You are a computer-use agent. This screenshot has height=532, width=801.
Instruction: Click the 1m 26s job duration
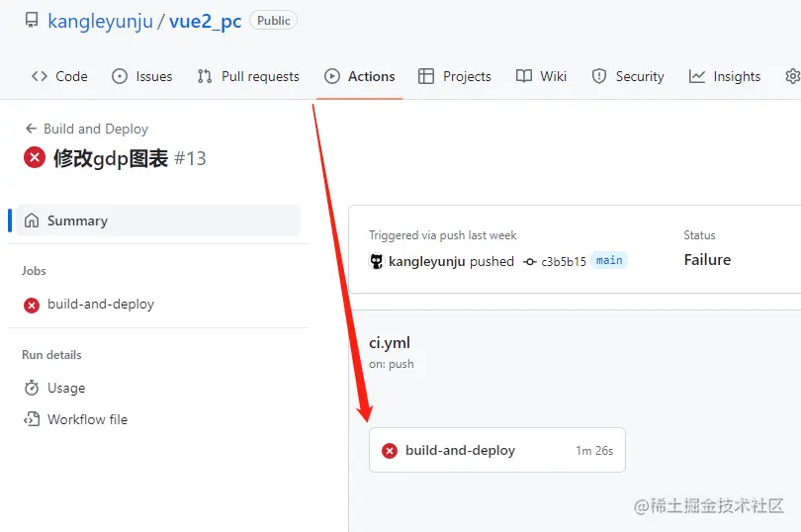point(594,450)
